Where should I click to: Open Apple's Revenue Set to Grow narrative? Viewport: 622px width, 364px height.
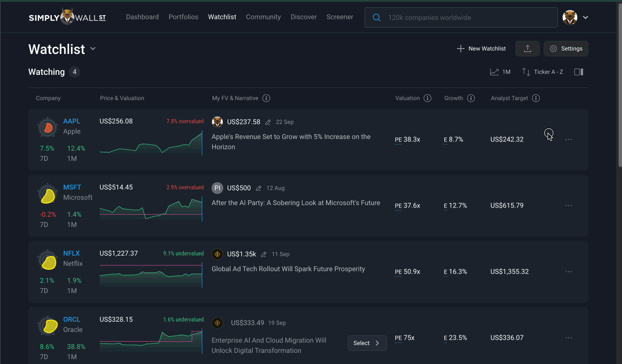pyautogui.click(x=291, y=142)
